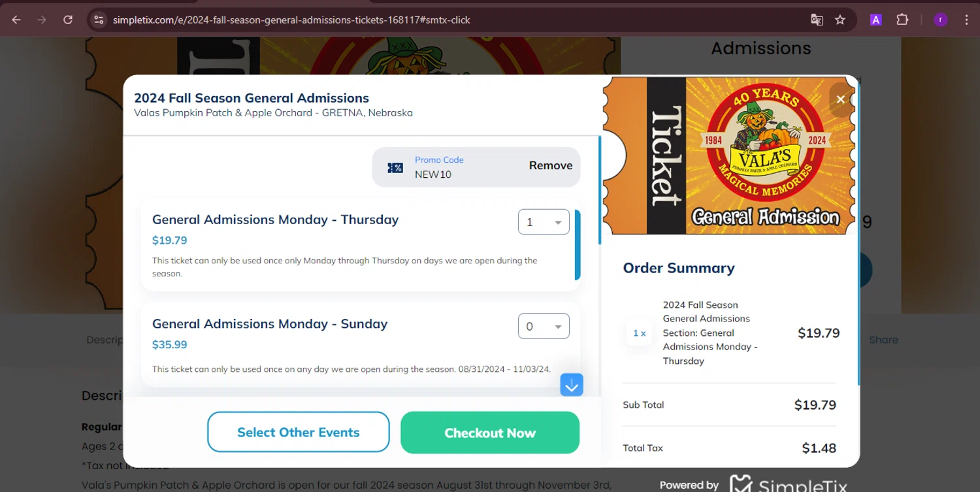Viewport: 980px width, 492px height.
Task: View site information icon in address bar
Action: point(99,20)
